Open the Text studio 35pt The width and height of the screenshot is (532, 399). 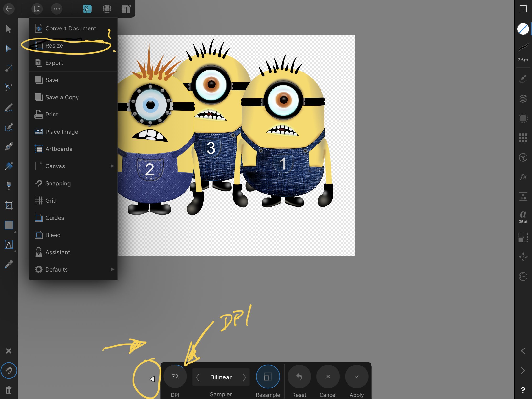click(x=523, y=217)
